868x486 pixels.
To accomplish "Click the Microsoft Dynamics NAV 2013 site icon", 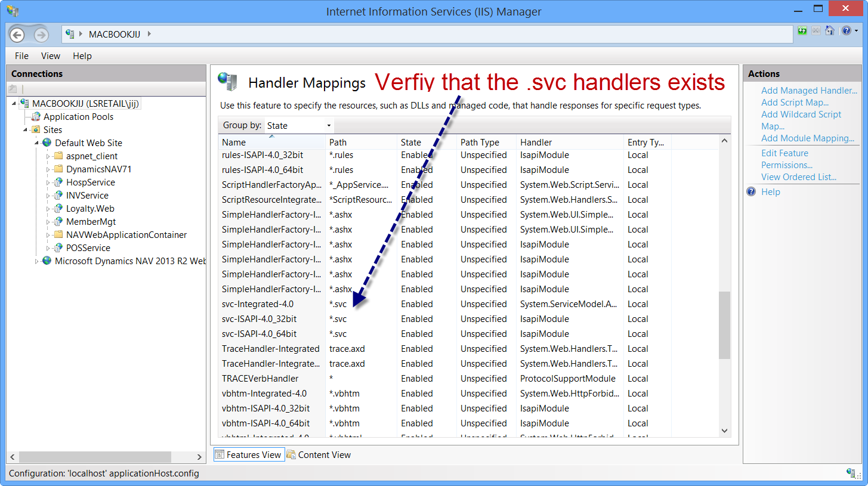I will point(47,261).
